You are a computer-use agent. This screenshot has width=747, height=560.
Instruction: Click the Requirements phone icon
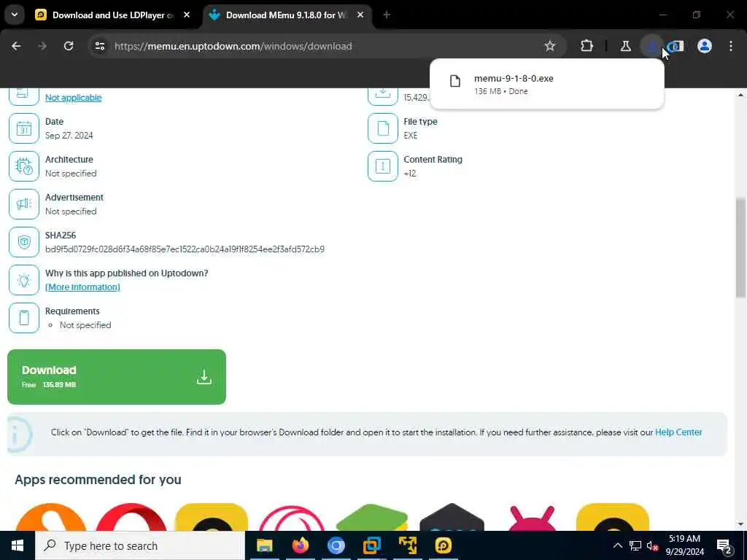[24, 318]
